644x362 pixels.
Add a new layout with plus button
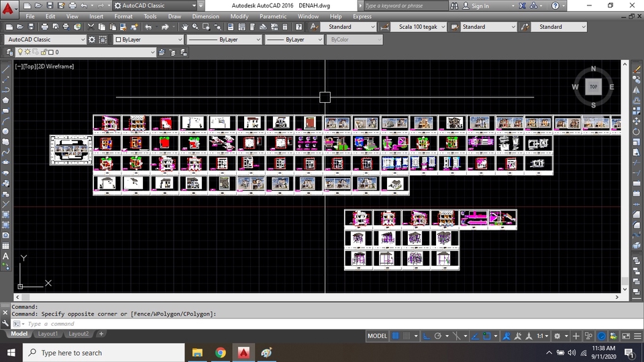(101, 334)
